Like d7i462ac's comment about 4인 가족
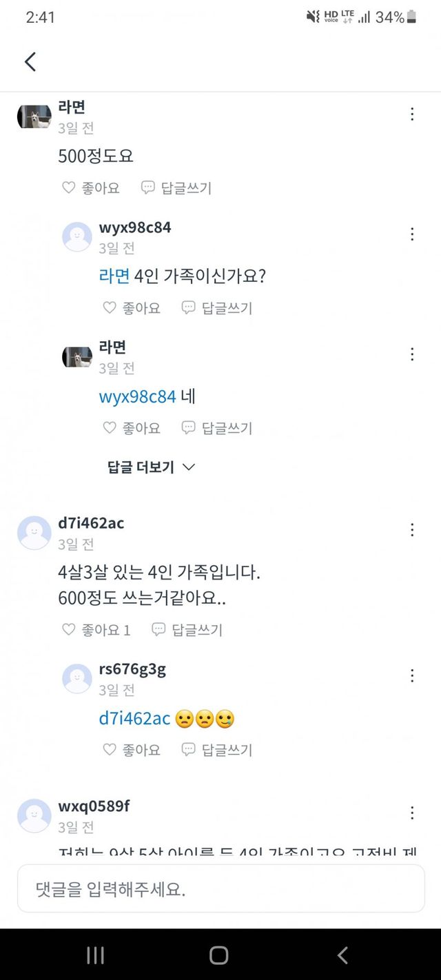 68,629
